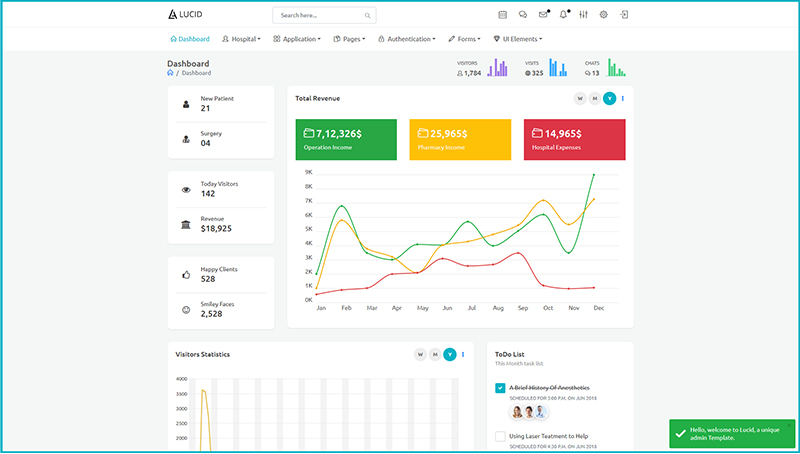Open the settings gear icon
Image resolution: width=800 pixels, height=454 pixels.
click(x=603, y=15)
